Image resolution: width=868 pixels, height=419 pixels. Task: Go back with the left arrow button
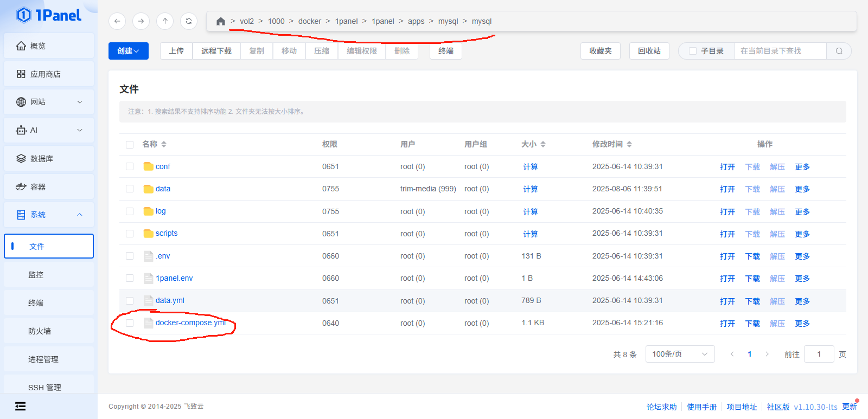click(117, 21)
